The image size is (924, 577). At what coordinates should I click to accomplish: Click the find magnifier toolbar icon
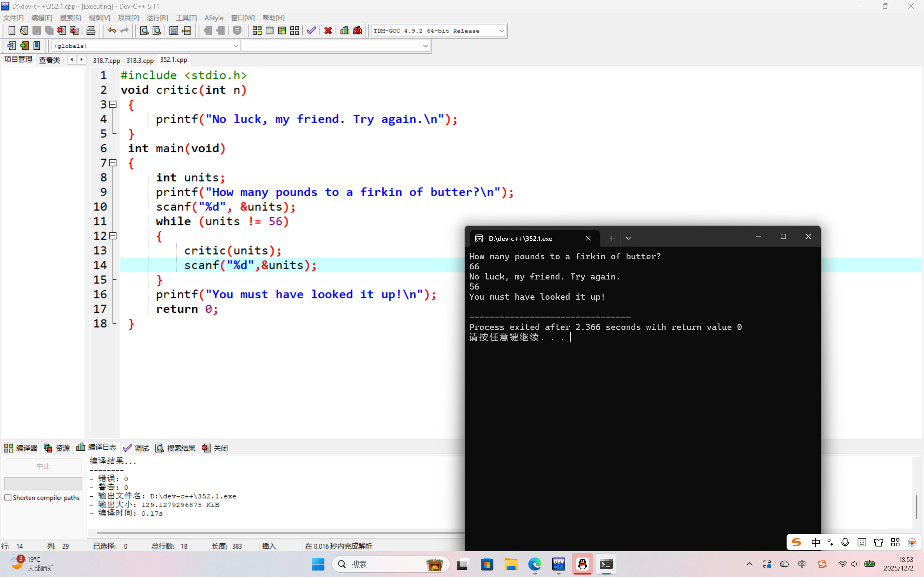[144, 31]
